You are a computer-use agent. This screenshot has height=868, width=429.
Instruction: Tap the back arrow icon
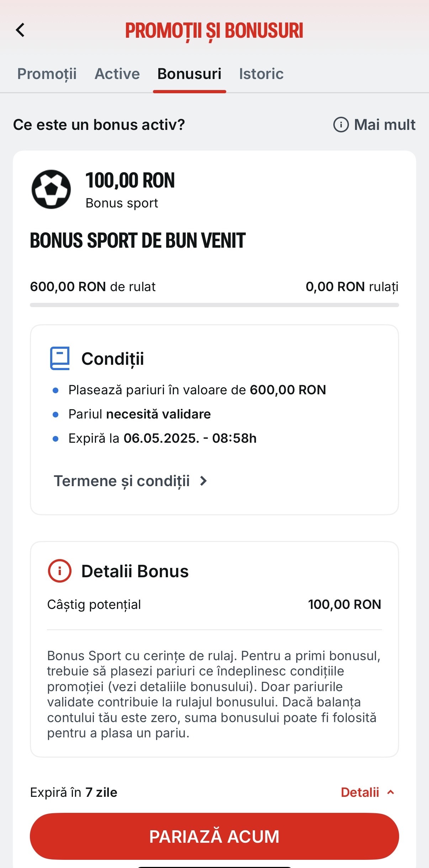point(20,30)
